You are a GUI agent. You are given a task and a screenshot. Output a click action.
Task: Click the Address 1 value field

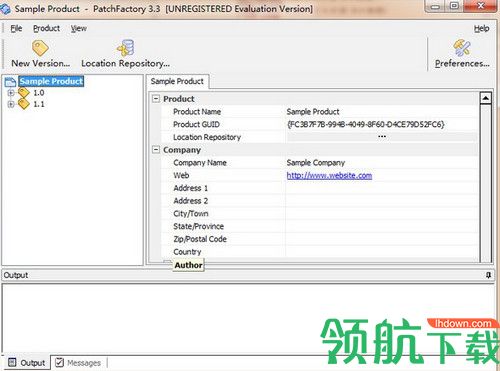382,188
